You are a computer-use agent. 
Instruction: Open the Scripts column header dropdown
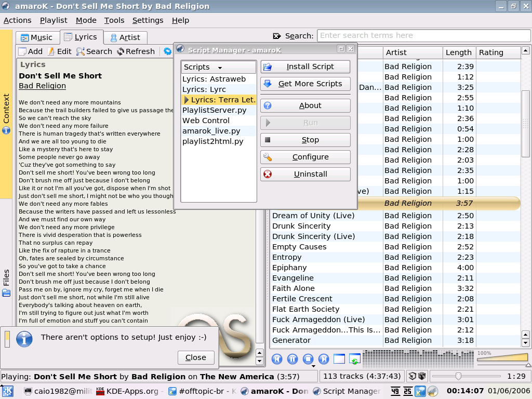219,67
